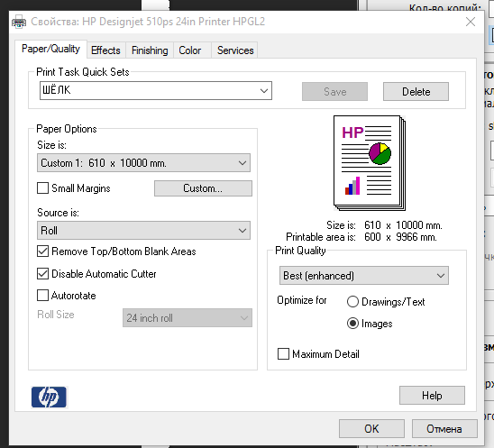Switch to the Paper/Quality tab
The image size is (494, 448).
[50, 50]
